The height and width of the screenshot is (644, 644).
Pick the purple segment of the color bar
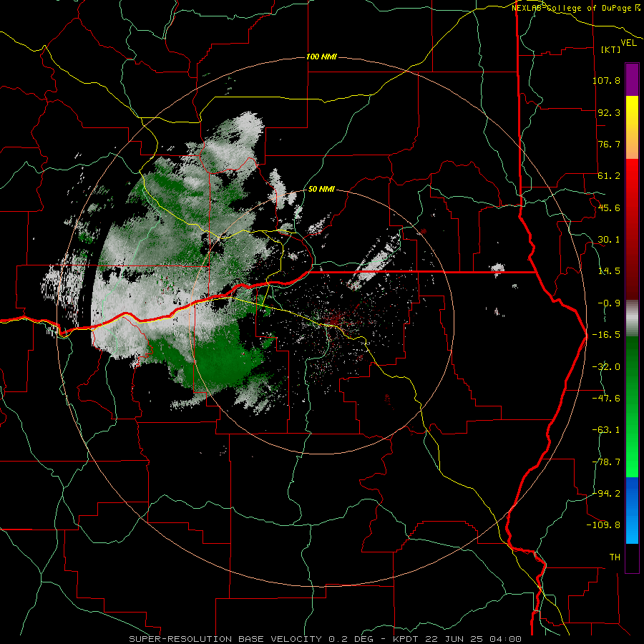pyautogui.click(x=632, y=79)
